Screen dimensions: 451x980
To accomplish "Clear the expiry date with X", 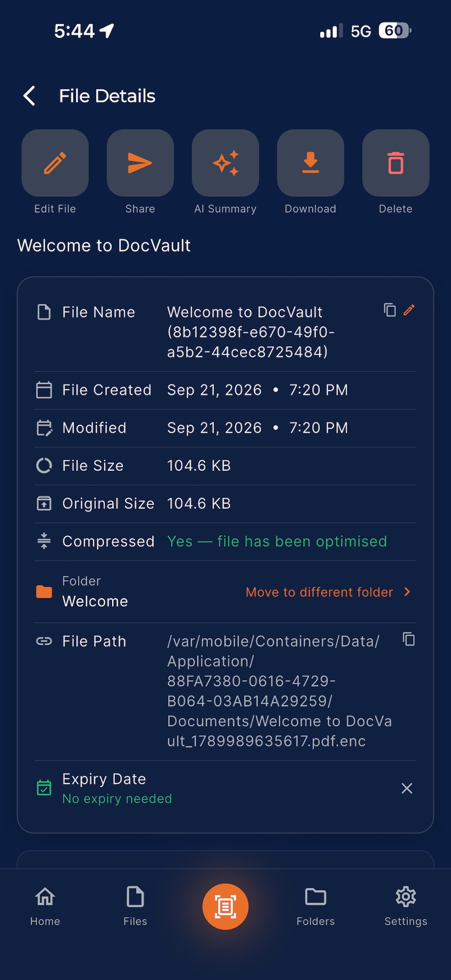I will [x=407, y=788].
